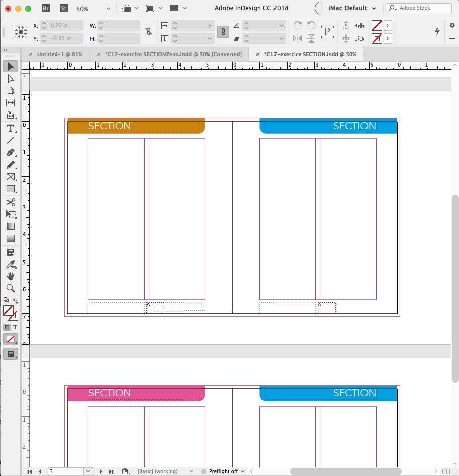The image size is (459, 476).
Task: Select the Rectangle Frame tool
Action: (x=11, y=177)
